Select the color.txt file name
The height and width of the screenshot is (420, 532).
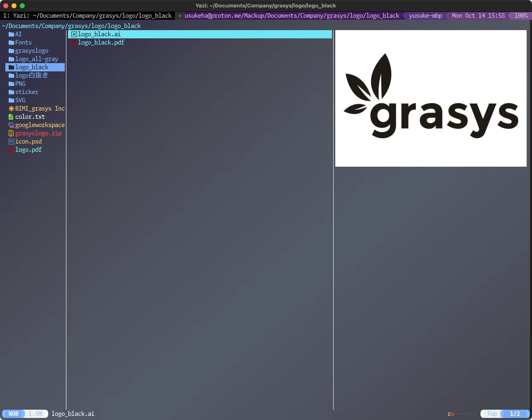tap(30, 117)
